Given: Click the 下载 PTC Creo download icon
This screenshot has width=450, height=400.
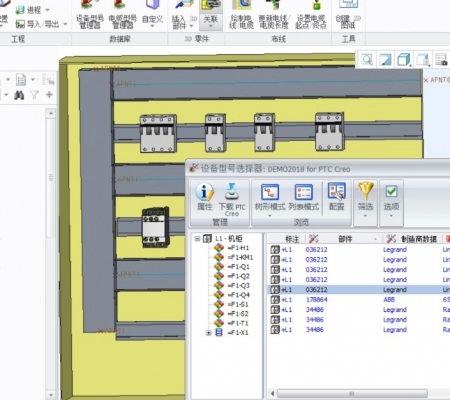Looking at the screenshot, I should pos(232,199).
